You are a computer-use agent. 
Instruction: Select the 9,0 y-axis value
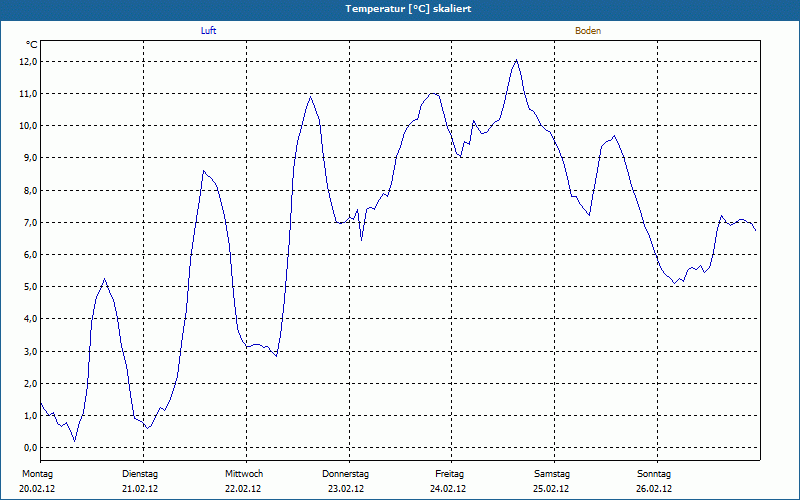click(x=30, y=158)
